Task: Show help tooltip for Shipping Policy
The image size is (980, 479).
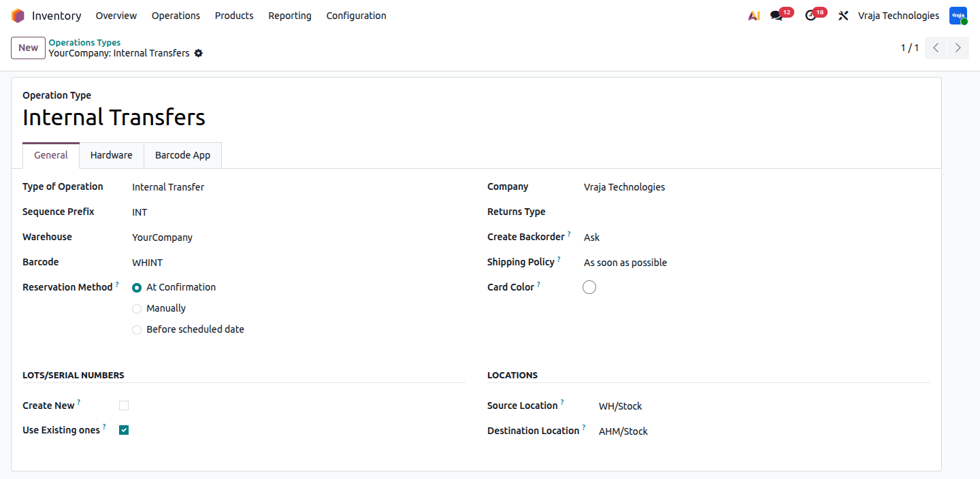Action: [559, 259]
